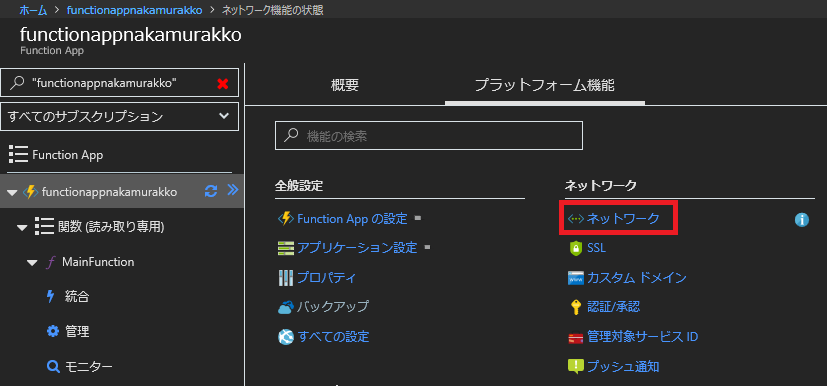Click the small square marker after Function App の設定
This screenshot has height=386, width=827.
(418, 217)
